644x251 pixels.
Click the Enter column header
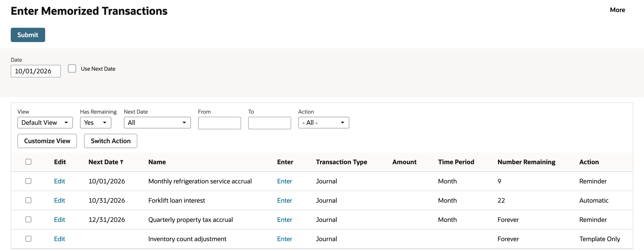[285, 162]
